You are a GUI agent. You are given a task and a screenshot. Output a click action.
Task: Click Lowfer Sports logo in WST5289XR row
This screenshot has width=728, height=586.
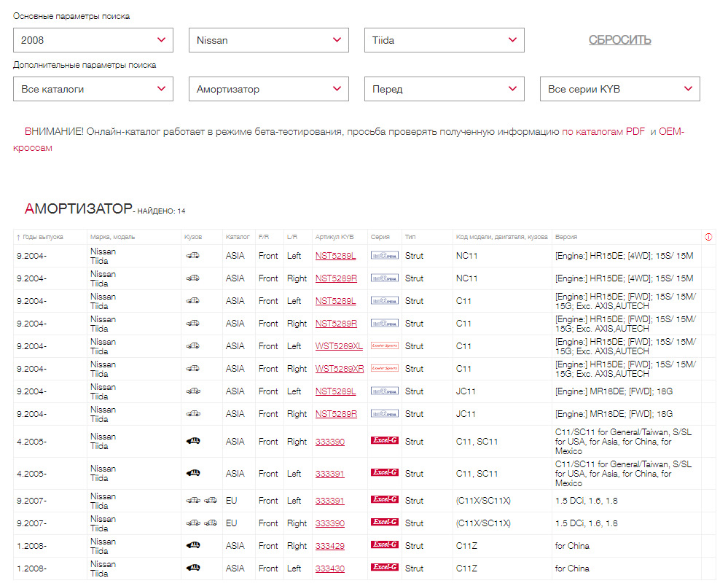pos(384,369)
